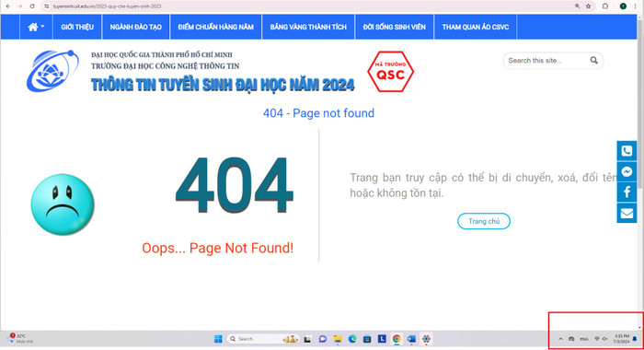Viewport: 644px width, 350px height.
Task: Click the email envelope side icon
Action: [627, 213]
